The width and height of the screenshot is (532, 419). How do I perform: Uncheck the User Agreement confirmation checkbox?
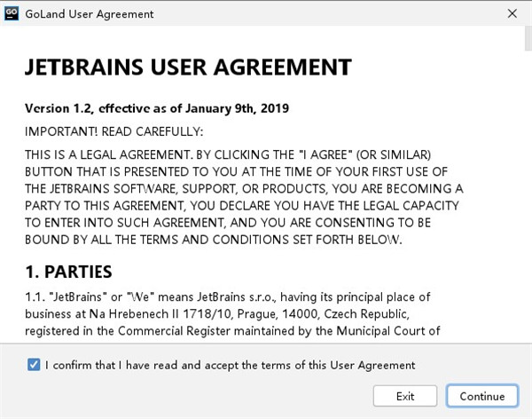[34, 365]
